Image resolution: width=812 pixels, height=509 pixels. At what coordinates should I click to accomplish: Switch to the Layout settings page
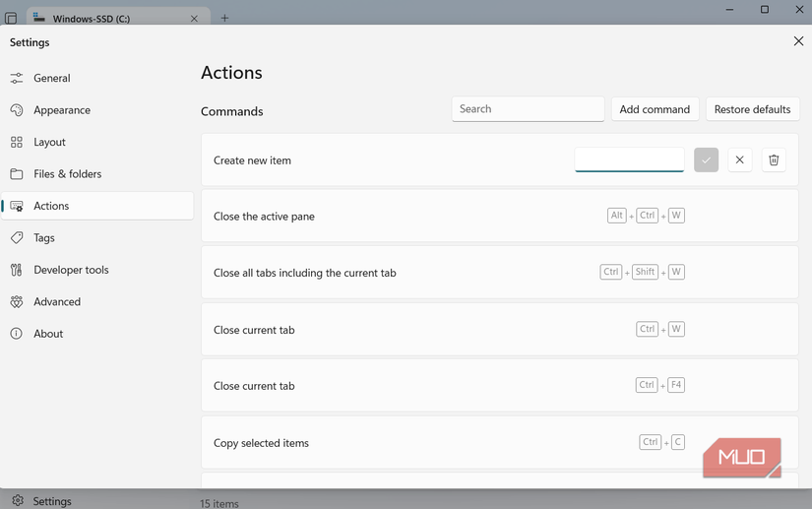tap(49, 142)
